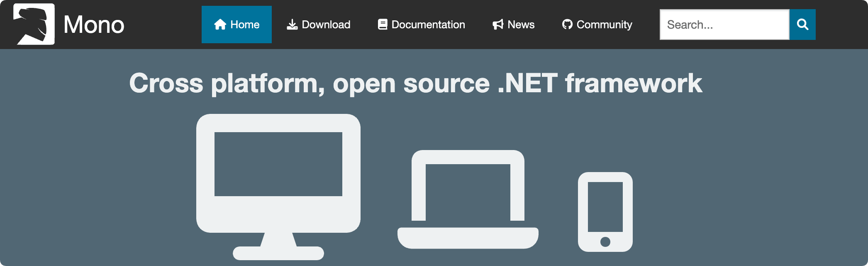Click the download arrow icon
This screenshot has height=266, width=868.
coord(292,25)
